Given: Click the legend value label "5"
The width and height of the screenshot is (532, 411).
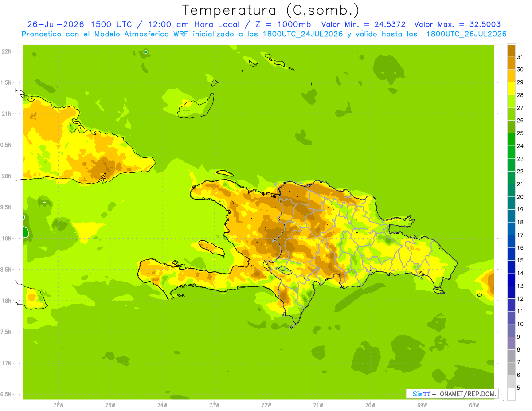Looking at the screenshot, I should [519, 388].
